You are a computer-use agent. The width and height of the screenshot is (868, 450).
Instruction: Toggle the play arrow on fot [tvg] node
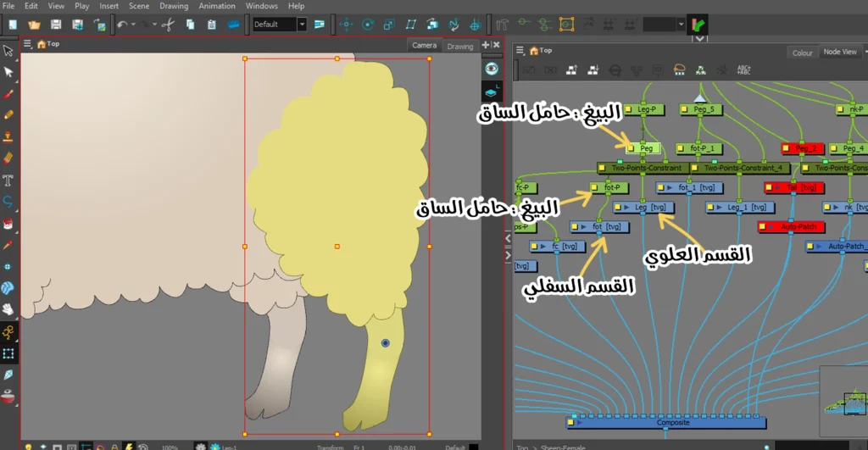pos(583,227)
